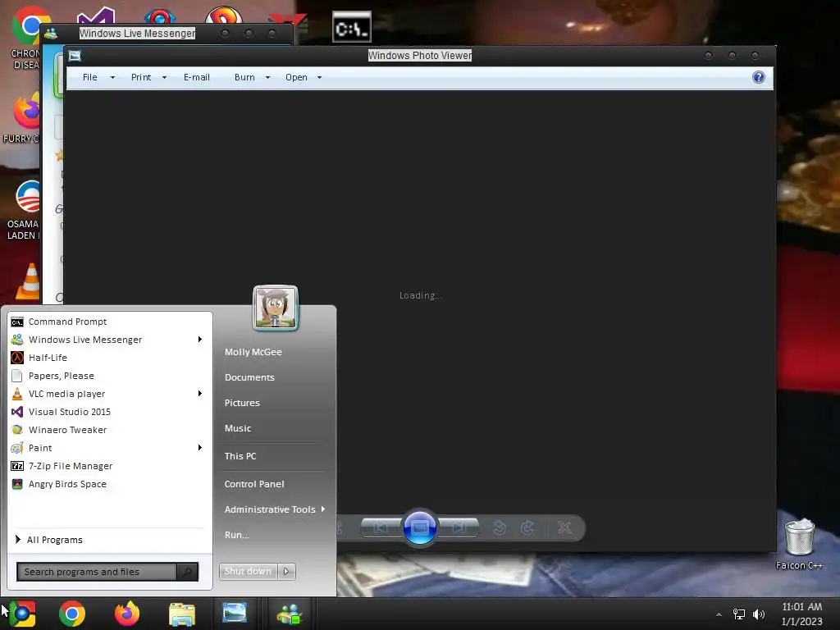
Task: Click the search magnifier button in Start menu
Action: [188, 572]
